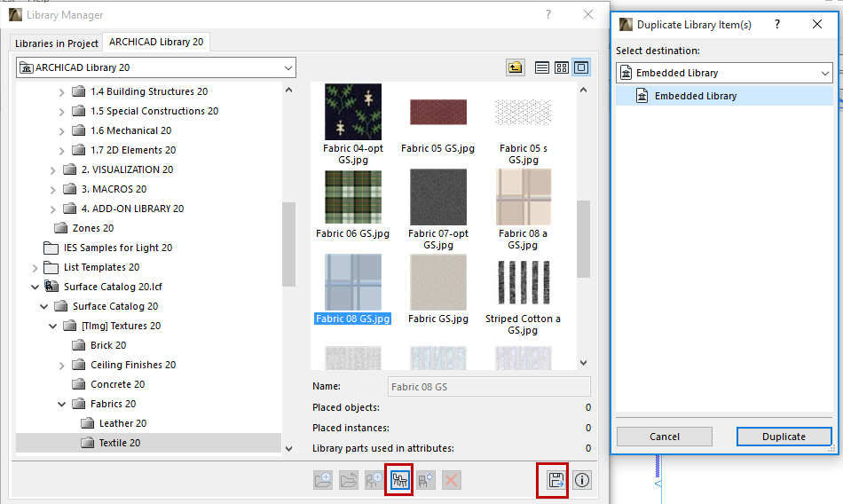Select the ARCHICAD Library 20 tab
The width and height of the screenshot is (843, 504).
[x=156, y=42]
